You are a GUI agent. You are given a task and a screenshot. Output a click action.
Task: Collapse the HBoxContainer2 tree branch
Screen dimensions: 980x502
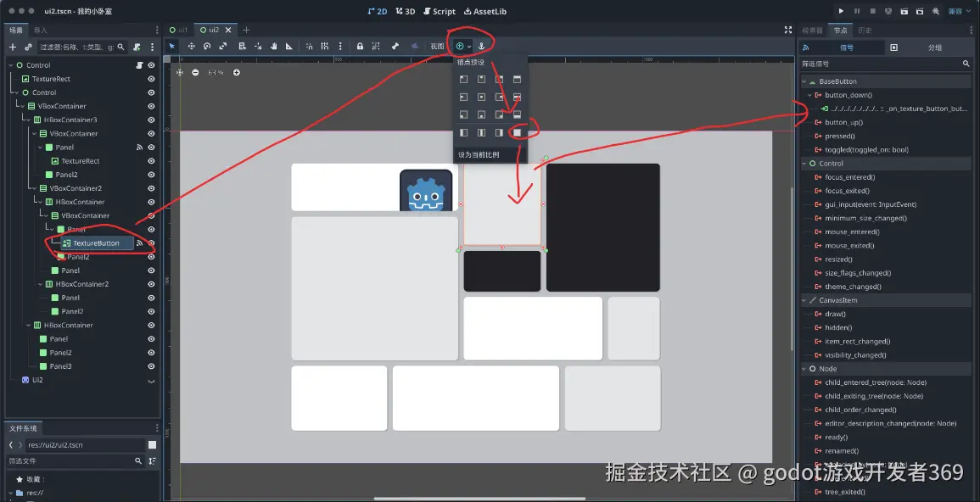click(40, 284)
